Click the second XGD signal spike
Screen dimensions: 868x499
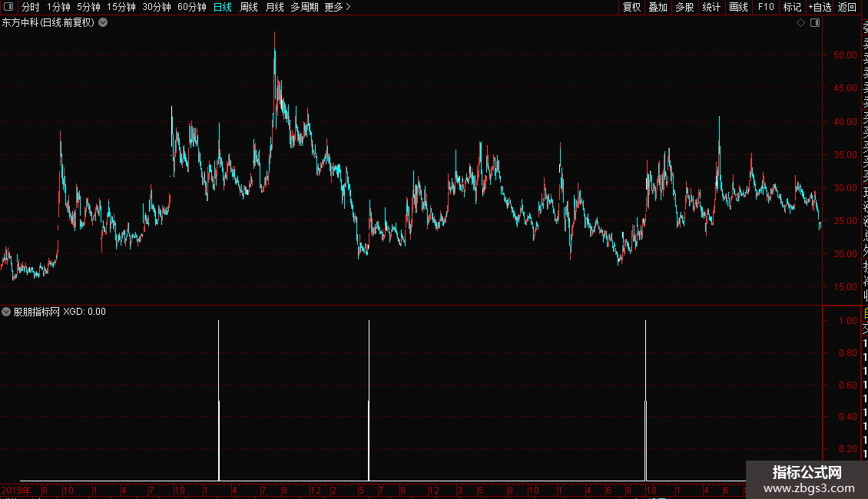pyautogui.click(x=369, y=400)
